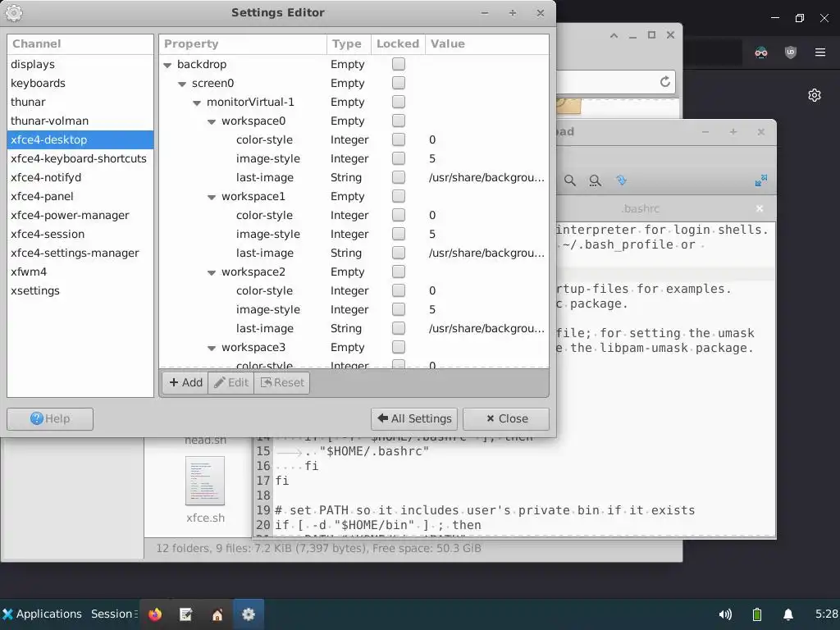Select the xfce4-power-manager channel
This screenshot has width=840, height=630.
[x=80, y=216]
